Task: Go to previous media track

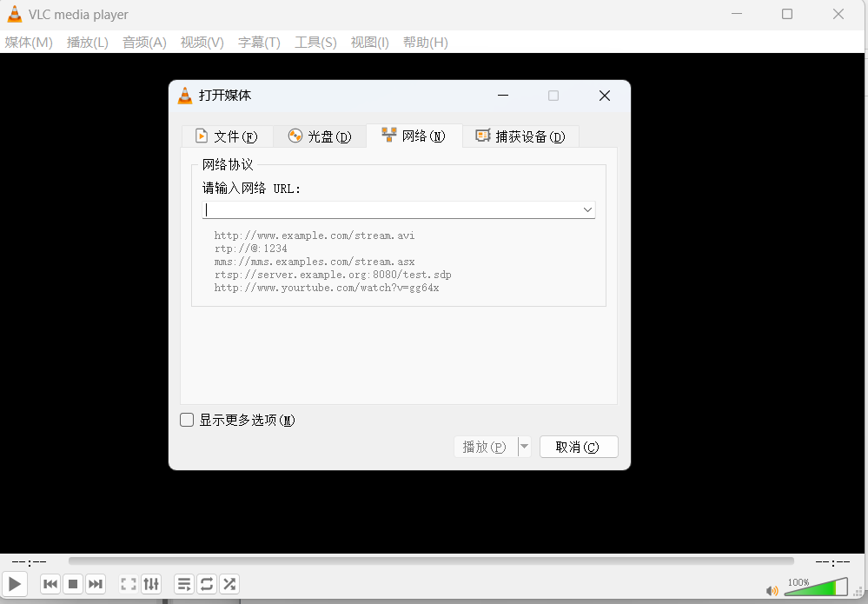Action: coord(50,583)
